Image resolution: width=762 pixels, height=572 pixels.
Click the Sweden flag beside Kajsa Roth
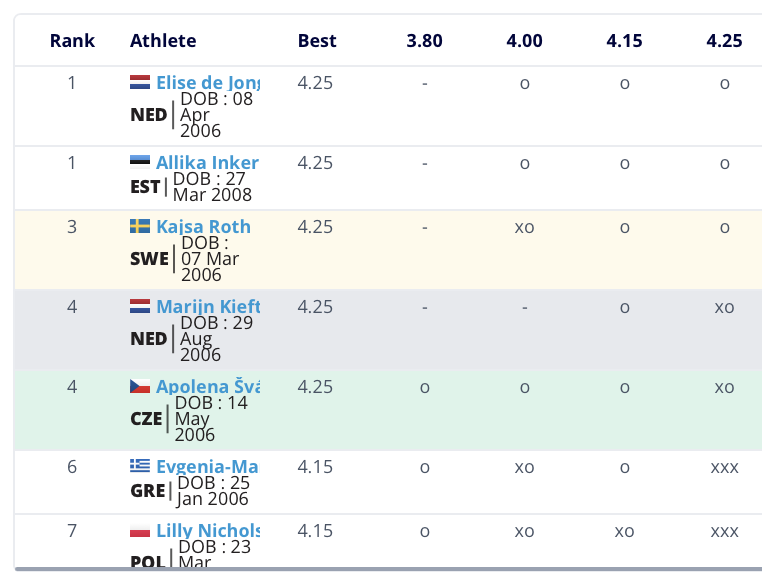pos(140,227)
